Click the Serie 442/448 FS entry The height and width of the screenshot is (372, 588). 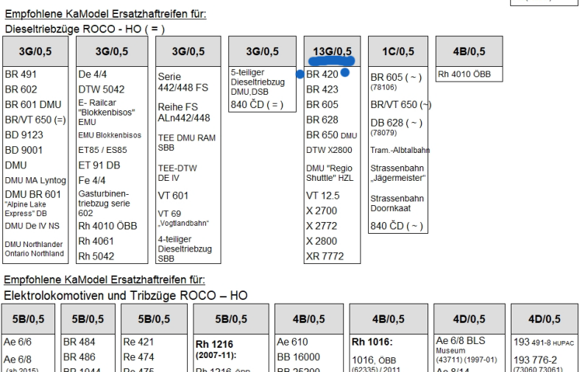183,82
